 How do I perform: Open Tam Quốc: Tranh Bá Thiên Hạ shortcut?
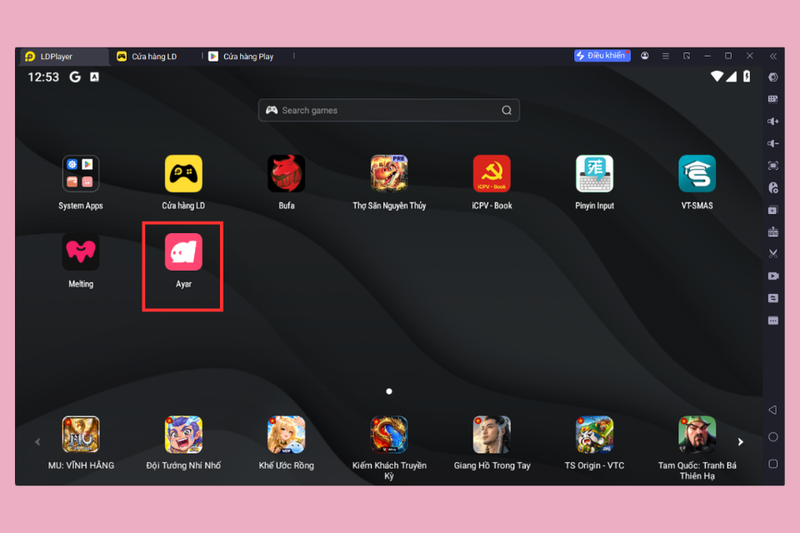click(x=697, y=435)
